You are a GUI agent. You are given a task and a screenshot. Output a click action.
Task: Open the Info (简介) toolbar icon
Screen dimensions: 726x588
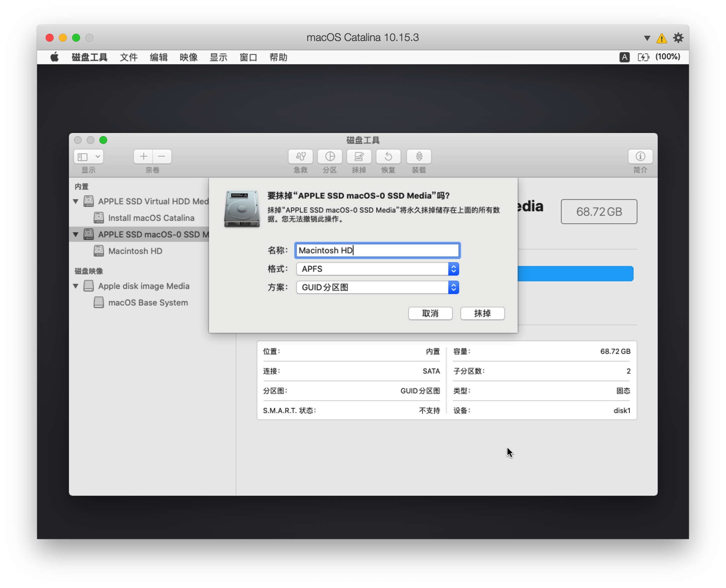(x=640, y=156)
